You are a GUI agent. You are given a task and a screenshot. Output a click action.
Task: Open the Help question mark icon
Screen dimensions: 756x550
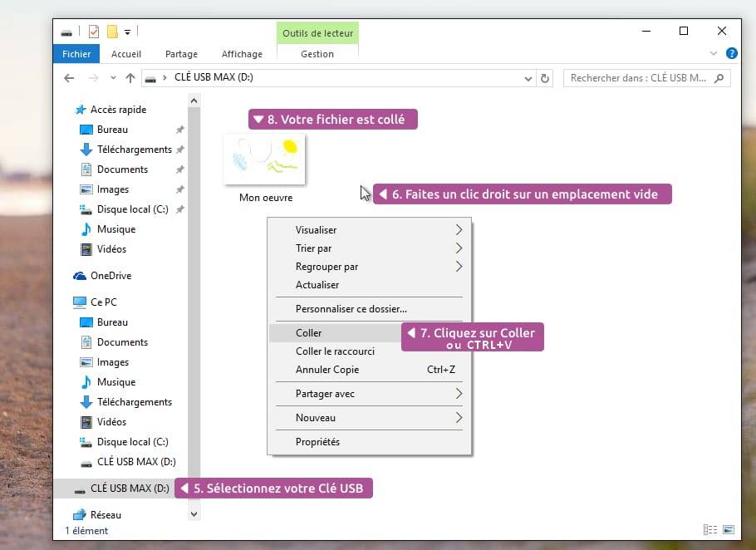(731, 53)
